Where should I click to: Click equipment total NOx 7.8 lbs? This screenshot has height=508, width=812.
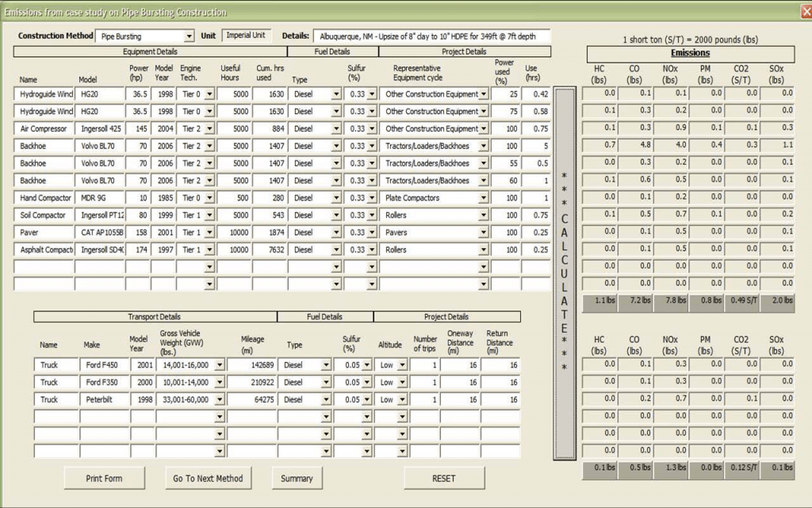click(x=671, y=304)
